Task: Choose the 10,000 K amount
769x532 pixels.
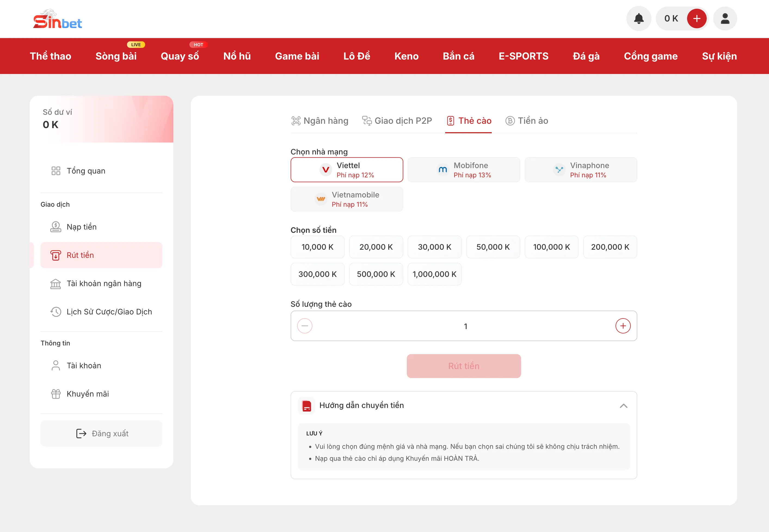Action: tap(318, 247)
